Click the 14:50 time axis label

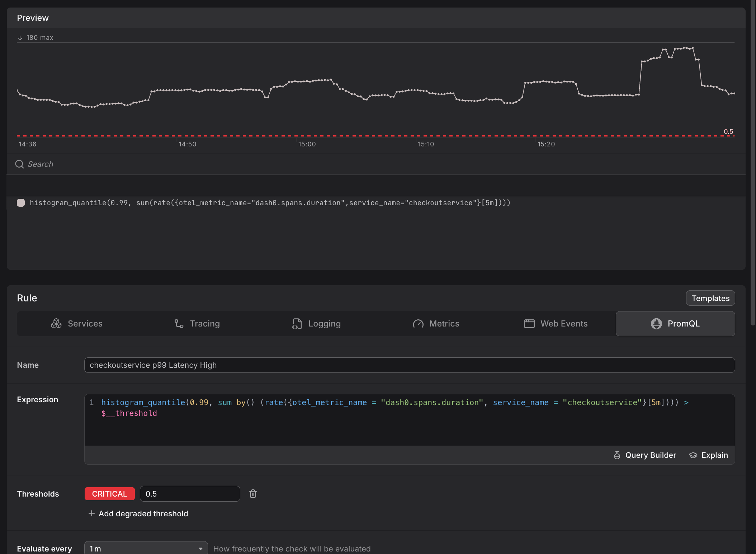pos(188,144)
